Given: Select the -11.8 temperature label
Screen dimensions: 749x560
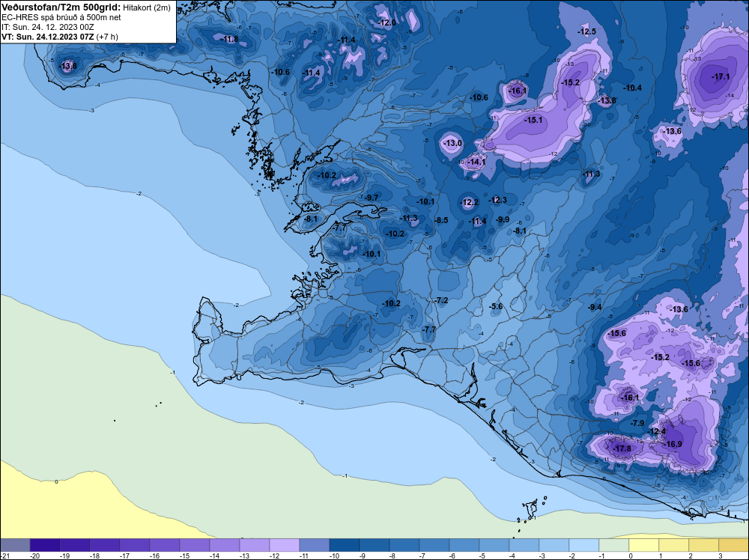Looking at the screenshot, I should pyautogui.click(x=230, y=39).
